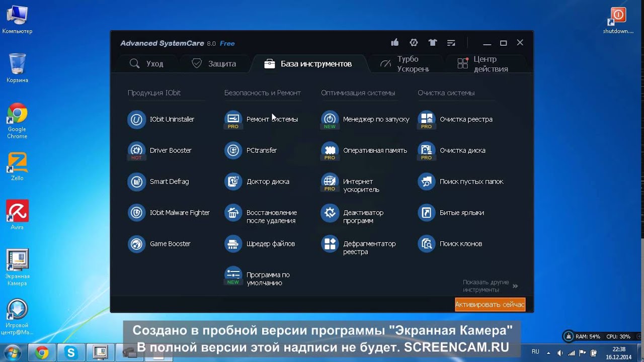Click the Очистка системы heading
The width and height of the screenshot is (644, 362).
pyautogui.click(x=446, y=93)
